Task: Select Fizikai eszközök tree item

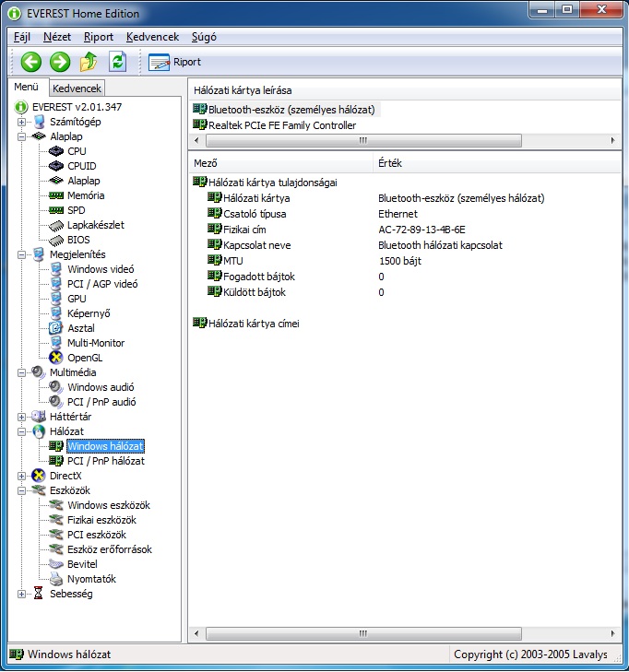Action: (101, 520)
